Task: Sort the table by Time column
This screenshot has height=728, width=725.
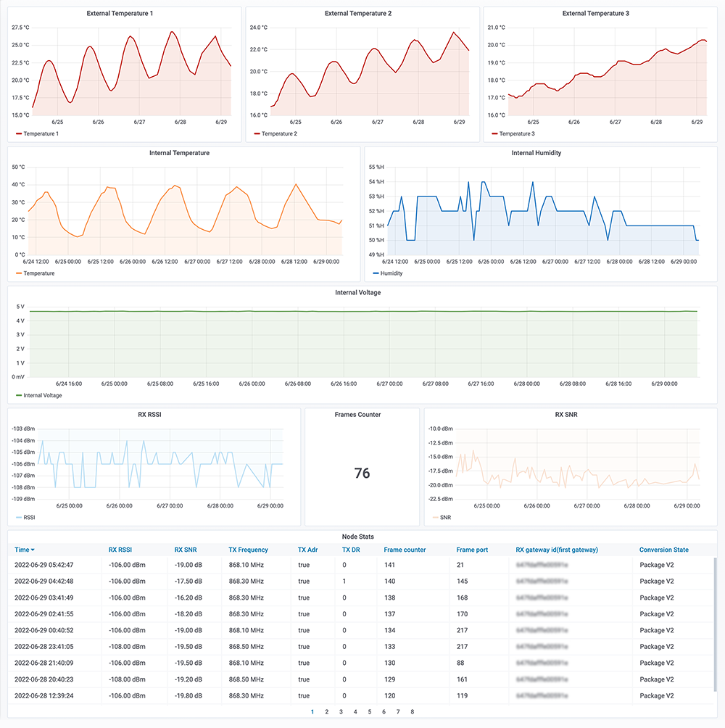Action: point(22,550)
